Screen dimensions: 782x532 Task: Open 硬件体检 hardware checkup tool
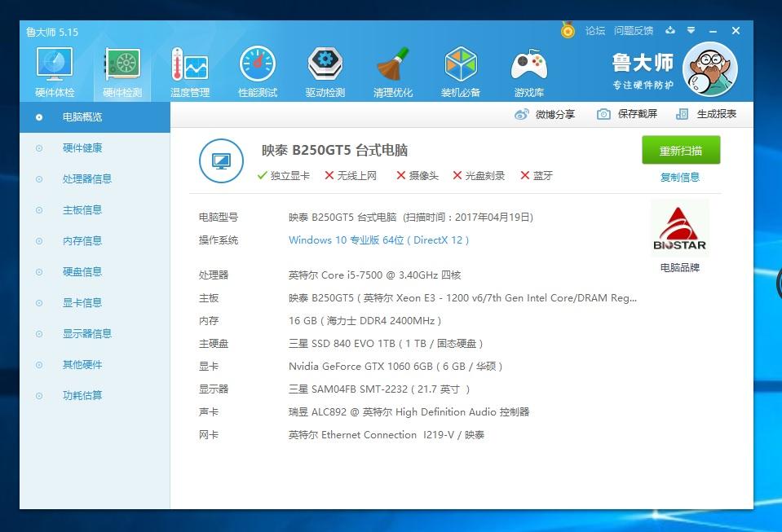(x=55, y=73)
